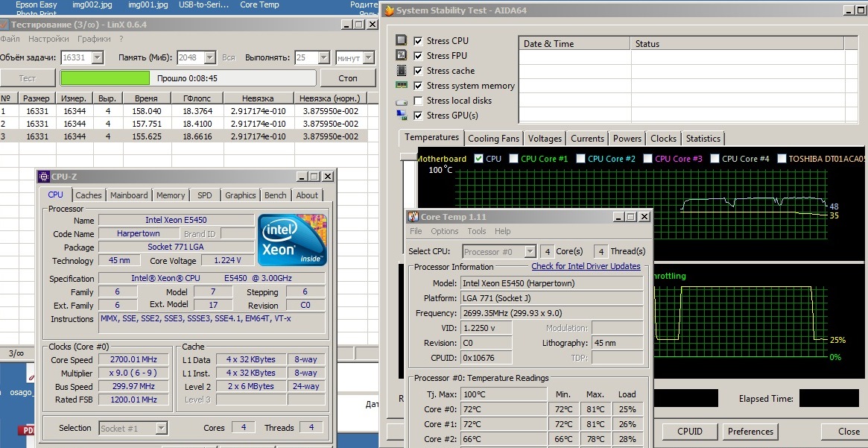Toggle the Stress system memory checkbox
Viewport: 868px width, 448px height.
[x=418, y=86]
